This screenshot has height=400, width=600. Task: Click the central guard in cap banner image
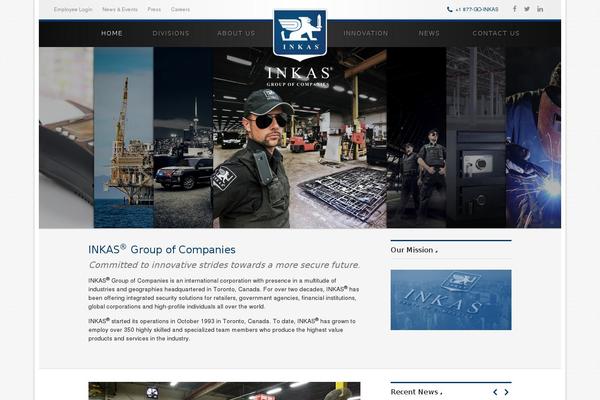[x=300, y=137]
